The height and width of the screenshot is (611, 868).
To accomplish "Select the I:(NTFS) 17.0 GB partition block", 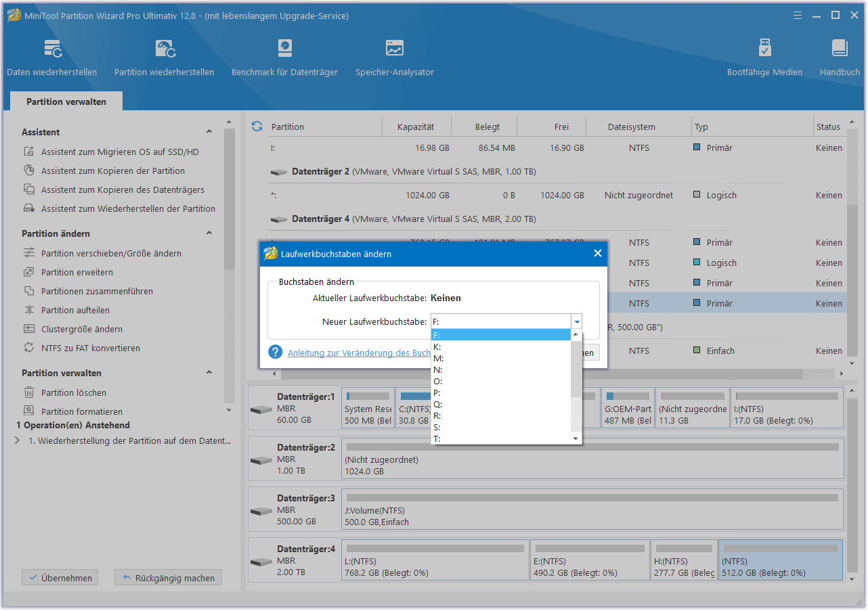I will (787, 407).
